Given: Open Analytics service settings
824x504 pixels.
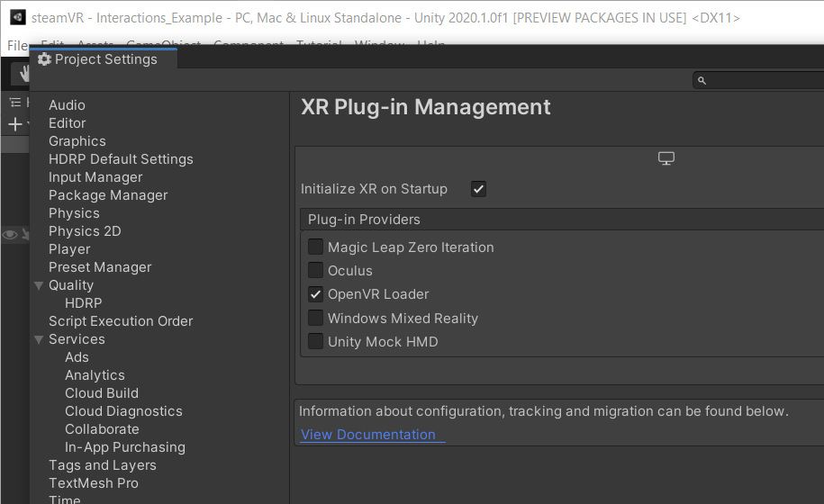Looking at the screenshot, I should tap(95, 375).
